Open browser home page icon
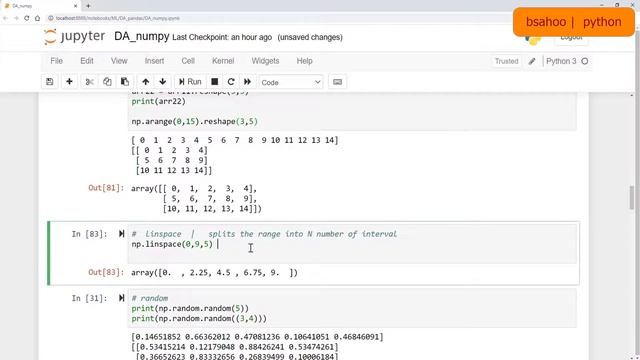 point(38,18)
